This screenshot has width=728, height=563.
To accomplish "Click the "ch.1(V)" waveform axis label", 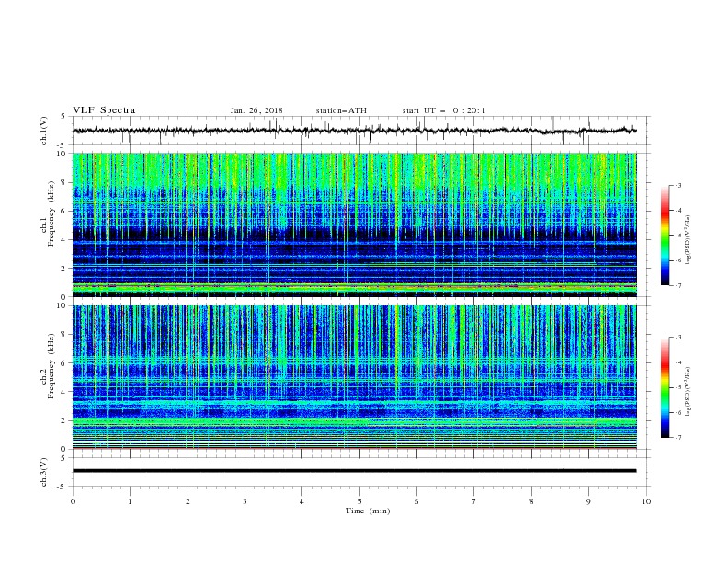I will pos(44,131).
